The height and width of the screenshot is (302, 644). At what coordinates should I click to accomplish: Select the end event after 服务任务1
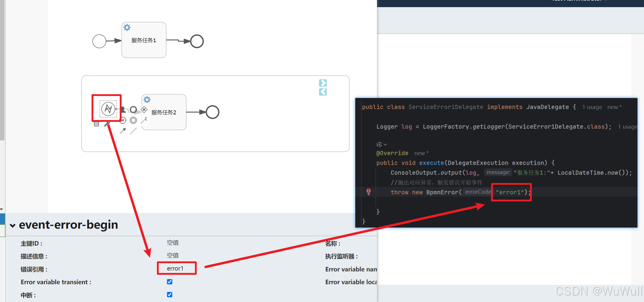(x=197, y=41)
